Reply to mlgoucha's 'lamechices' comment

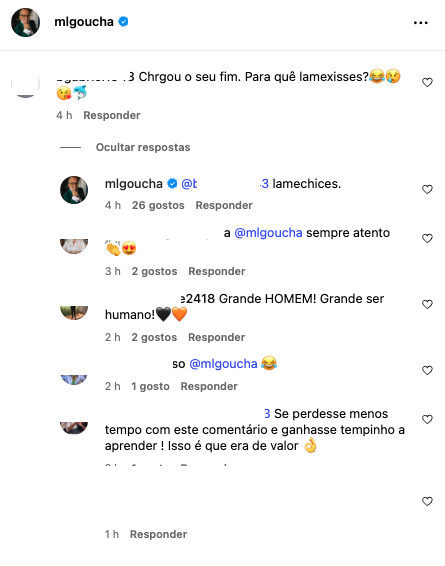point(224,205)
